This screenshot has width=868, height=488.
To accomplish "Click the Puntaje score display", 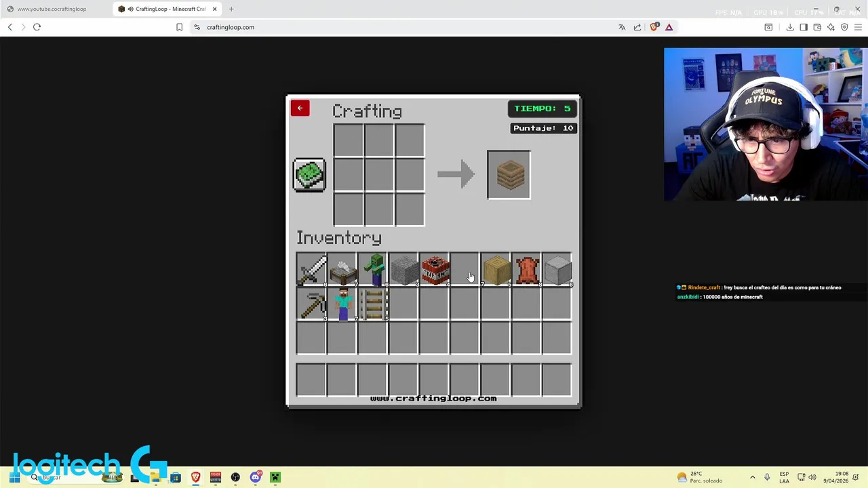I will 543,128.
